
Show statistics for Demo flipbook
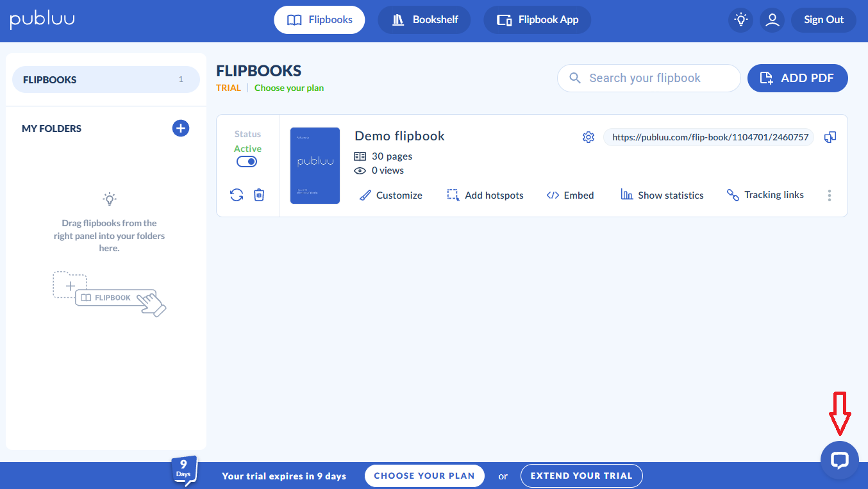point(662,195)
